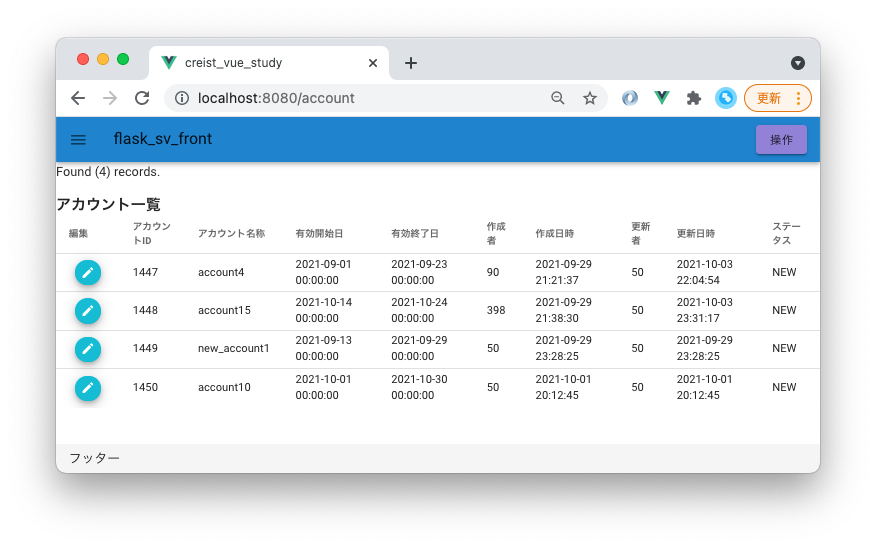The image size is (876, 547).
Task: Click the 編集 column header
Action: click(x=78, y=234)
